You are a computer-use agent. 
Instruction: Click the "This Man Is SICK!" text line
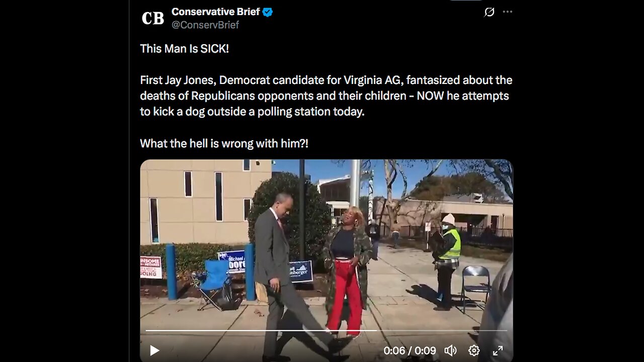[184, 49]
